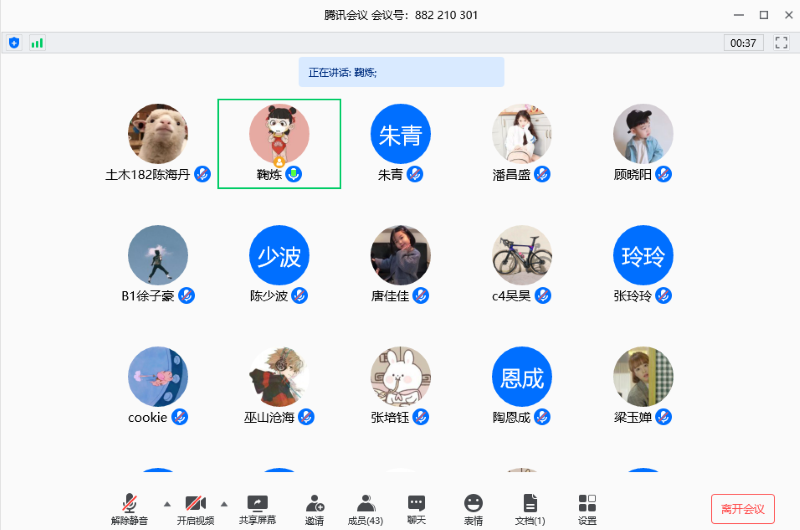Screen dimensions: 800x530
Task: Select the participant named cookie
Action: coord(158,377)
